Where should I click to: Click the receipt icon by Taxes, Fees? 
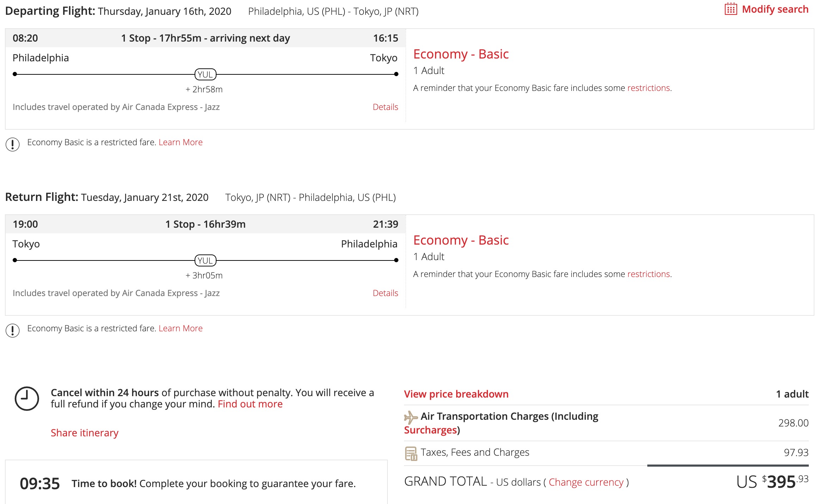pos(411,453)
